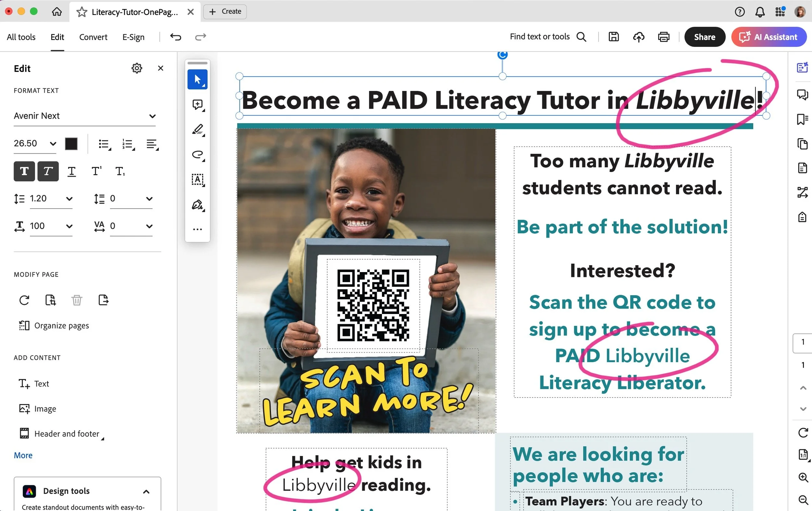This screenshot has width=812, height=511.
Task: Click the text box recognition tool
Action: click(x=197, y=179)
